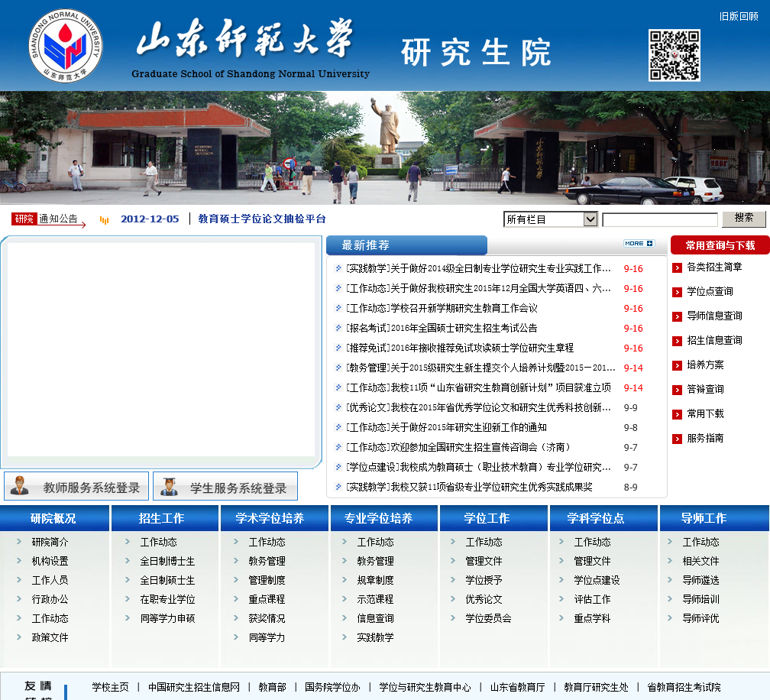Open 我校又获11项省级专业学位研究生优秀实践成果奖 article
The image size is (770, 700).
(x=469, y=487)
